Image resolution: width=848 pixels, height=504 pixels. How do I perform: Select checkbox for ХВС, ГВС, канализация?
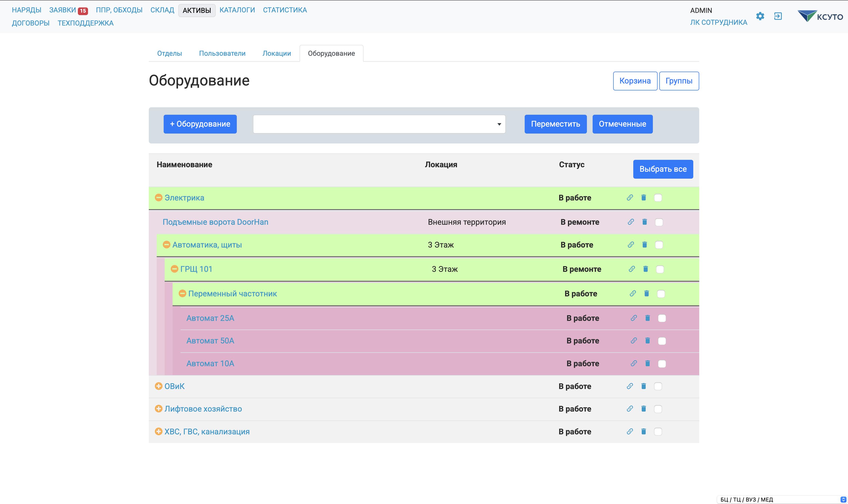(658, 432)
